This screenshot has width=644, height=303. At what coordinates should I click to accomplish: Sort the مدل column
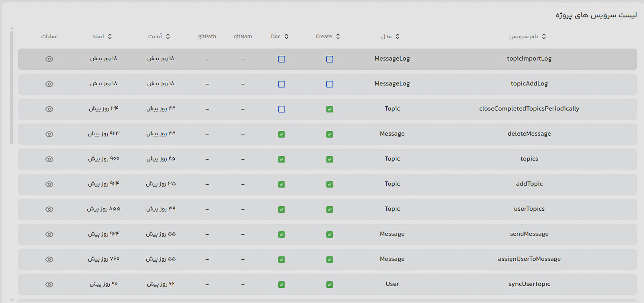point(398,37)
